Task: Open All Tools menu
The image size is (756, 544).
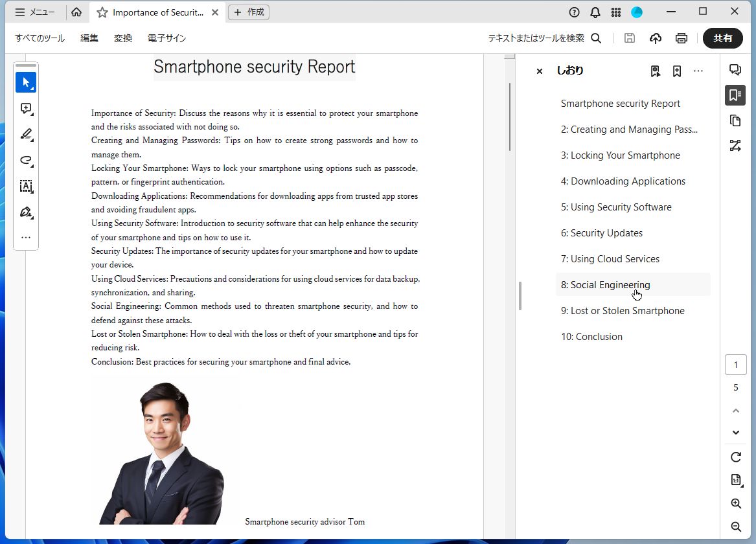Action: click(40, 38)
